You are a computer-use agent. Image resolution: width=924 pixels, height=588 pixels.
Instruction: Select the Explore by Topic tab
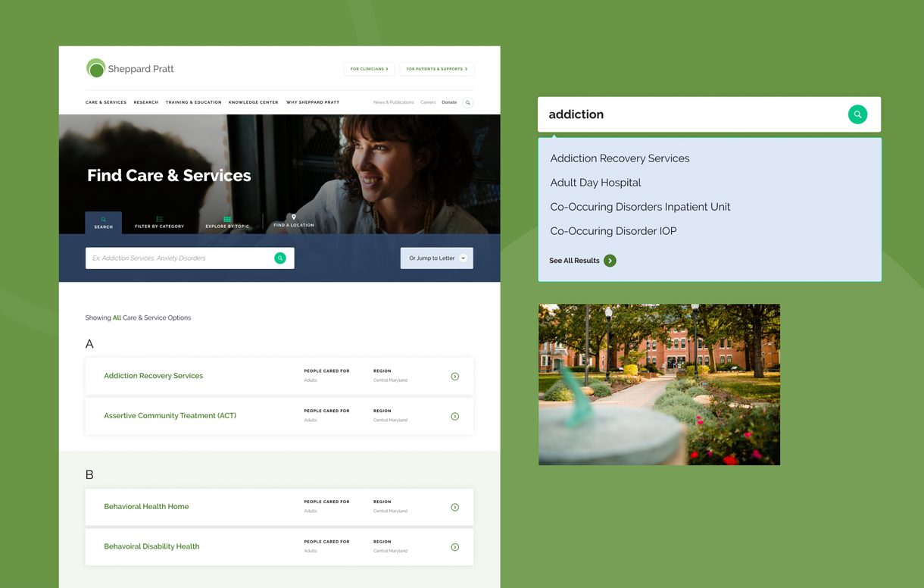[x=227, y=223]
